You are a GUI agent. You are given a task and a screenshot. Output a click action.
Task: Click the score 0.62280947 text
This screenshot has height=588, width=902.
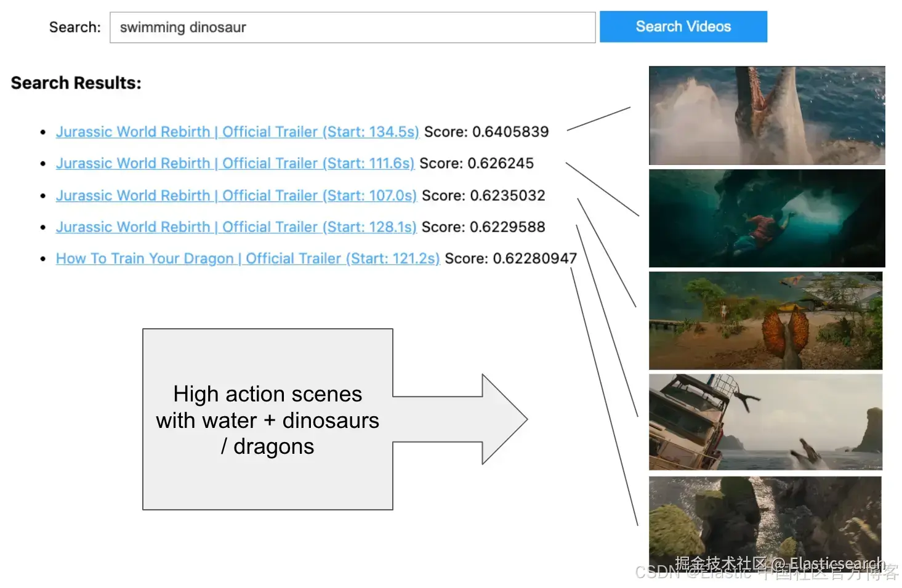510,259
